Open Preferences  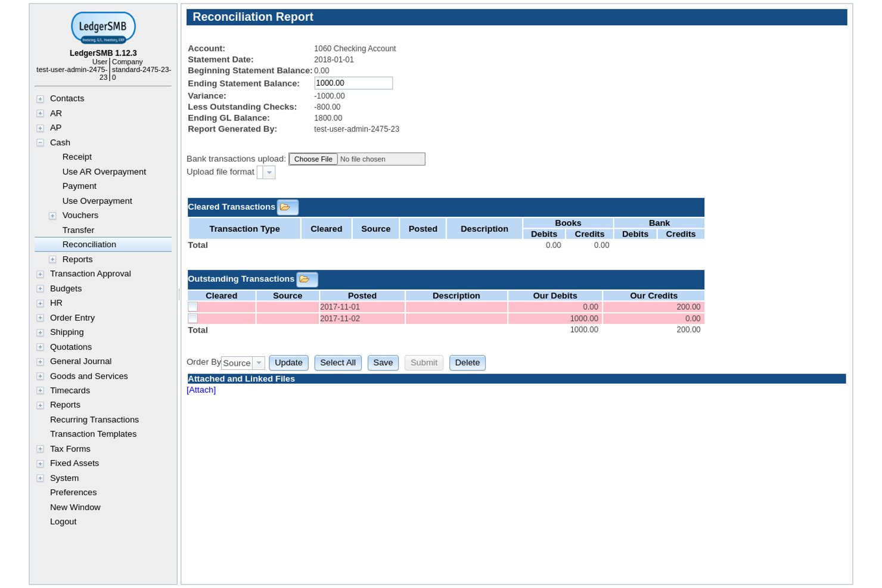73,492
